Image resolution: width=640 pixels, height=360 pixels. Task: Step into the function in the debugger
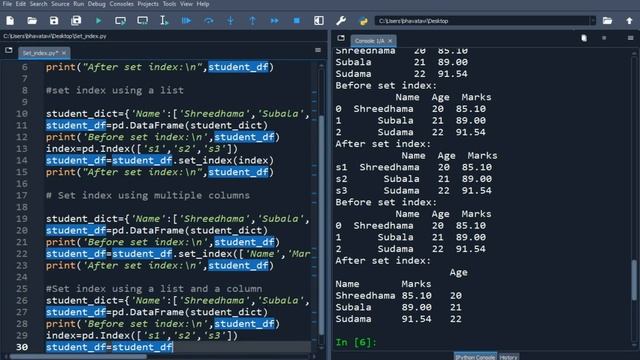(x=231, y=21)
